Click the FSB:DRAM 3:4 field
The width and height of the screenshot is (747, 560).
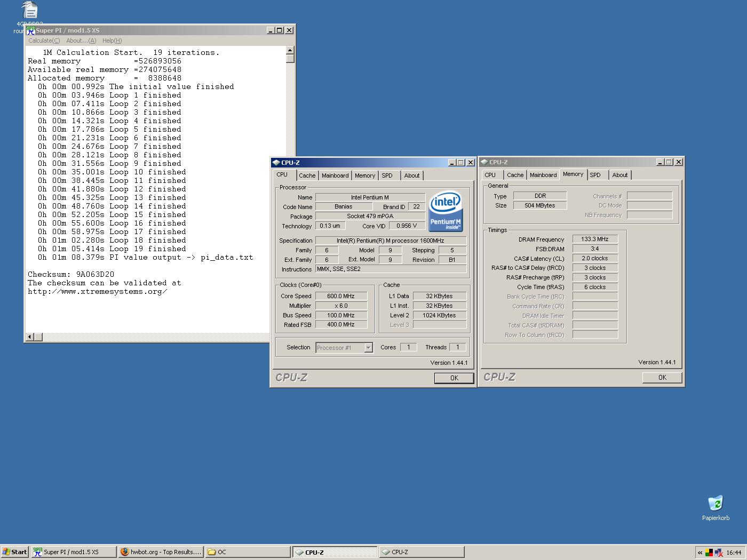coord(595,249)
